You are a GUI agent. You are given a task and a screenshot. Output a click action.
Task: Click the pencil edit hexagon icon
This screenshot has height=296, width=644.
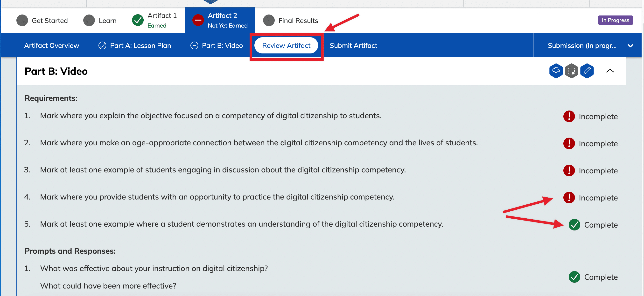point(587,71)
